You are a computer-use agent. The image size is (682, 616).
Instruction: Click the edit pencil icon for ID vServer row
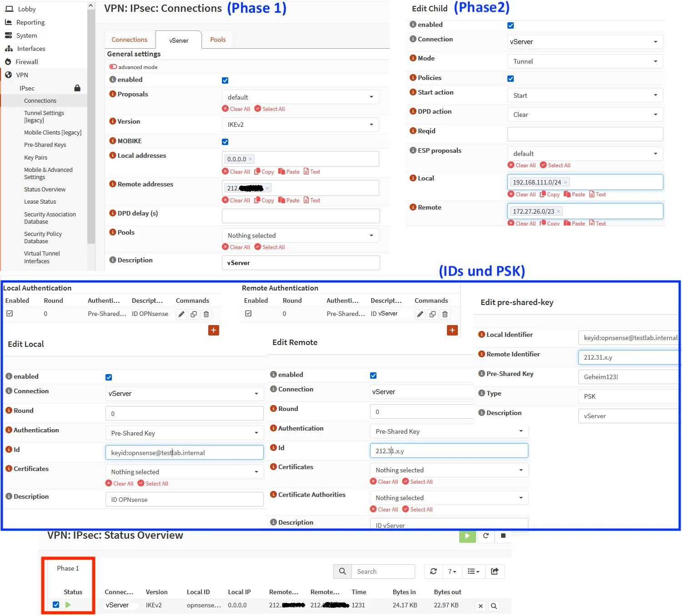coord(420,314)
